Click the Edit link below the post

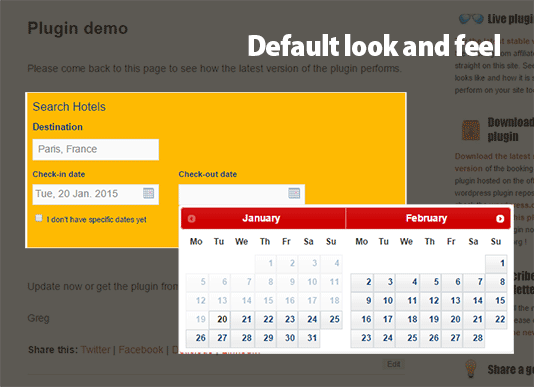click(x=393, y=364)
